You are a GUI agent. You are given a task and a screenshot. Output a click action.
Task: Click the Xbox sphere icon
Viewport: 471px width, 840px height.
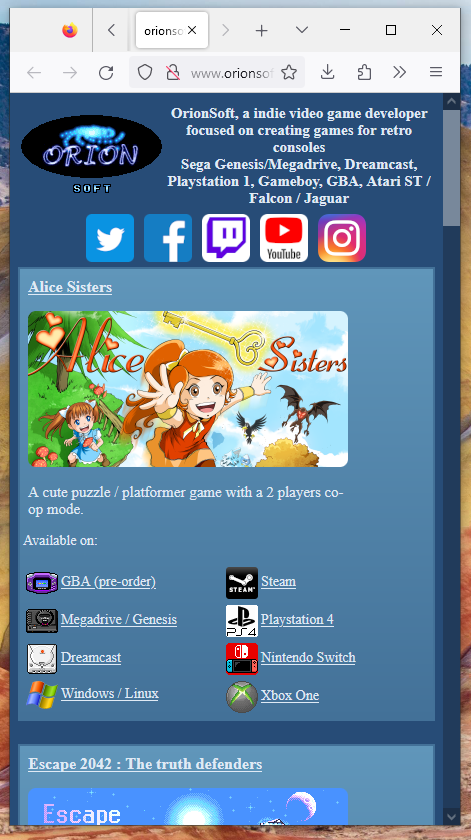pos(242,697)
